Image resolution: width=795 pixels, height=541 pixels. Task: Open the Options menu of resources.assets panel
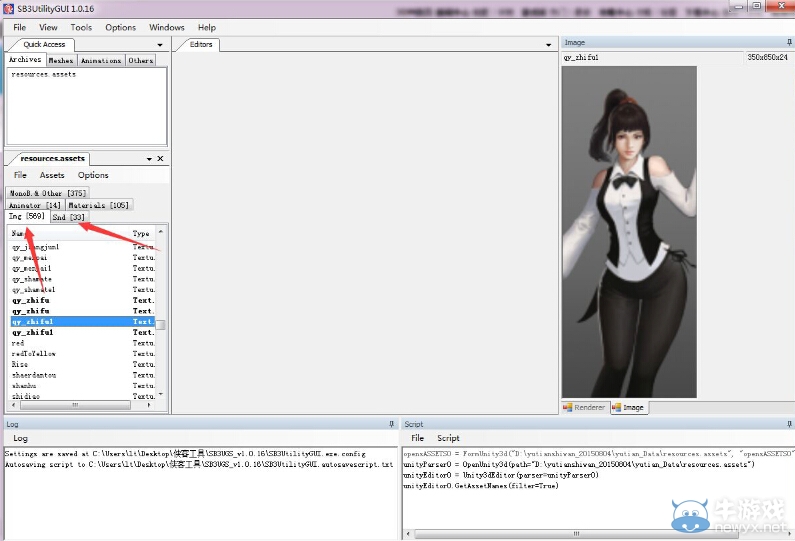tap(93, 175)
